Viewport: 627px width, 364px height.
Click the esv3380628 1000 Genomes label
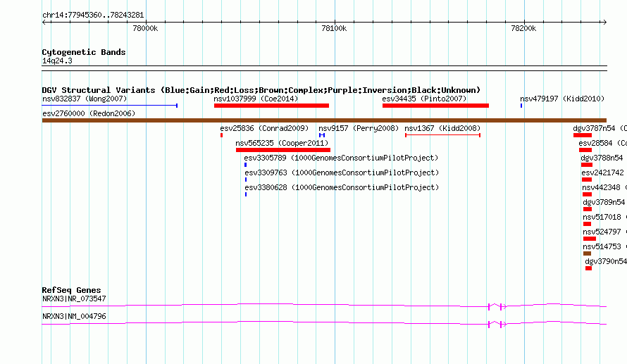pyautogui.click(x=342, y=187)
